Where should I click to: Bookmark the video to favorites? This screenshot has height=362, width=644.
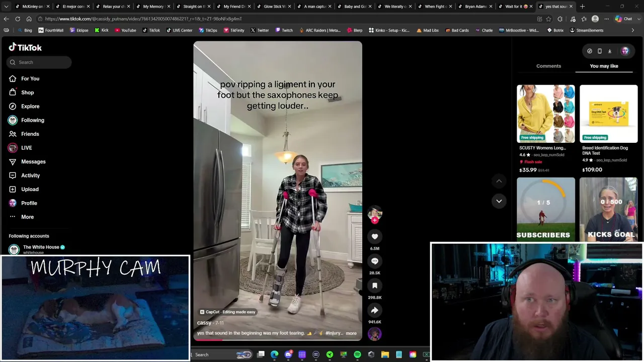coord(375,286)
